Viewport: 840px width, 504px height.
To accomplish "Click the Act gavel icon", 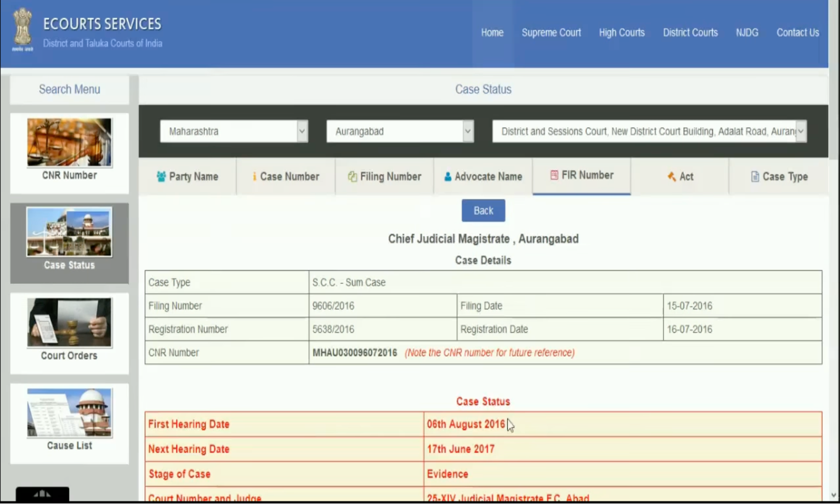I will 671,176.
